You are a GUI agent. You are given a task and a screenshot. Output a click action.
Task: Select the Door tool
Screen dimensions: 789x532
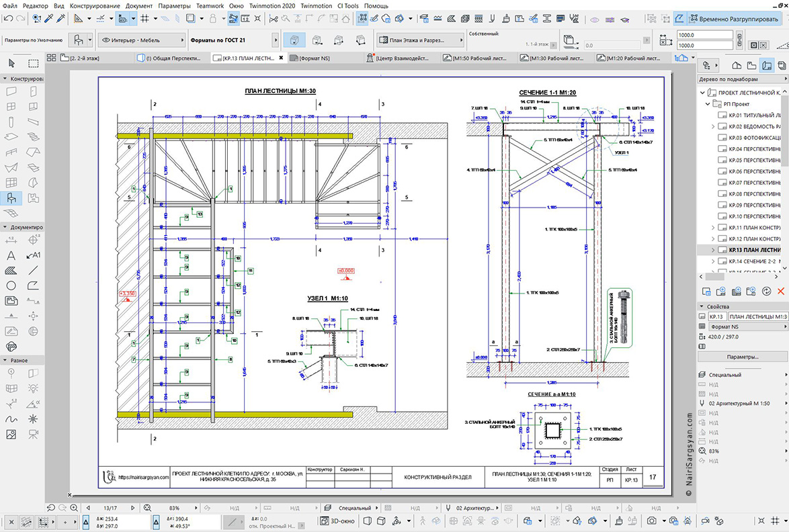click(x=33, y=91)
